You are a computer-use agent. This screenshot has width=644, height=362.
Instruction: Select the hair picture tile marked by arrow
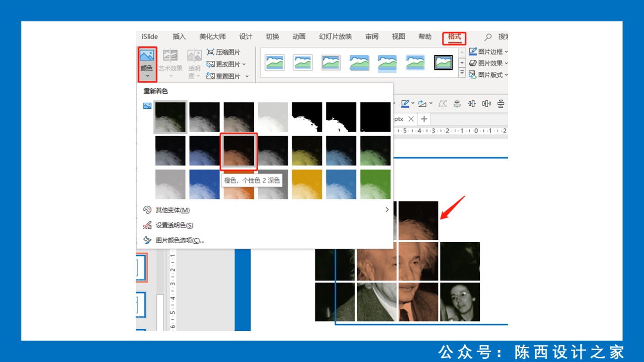[418, 221]
